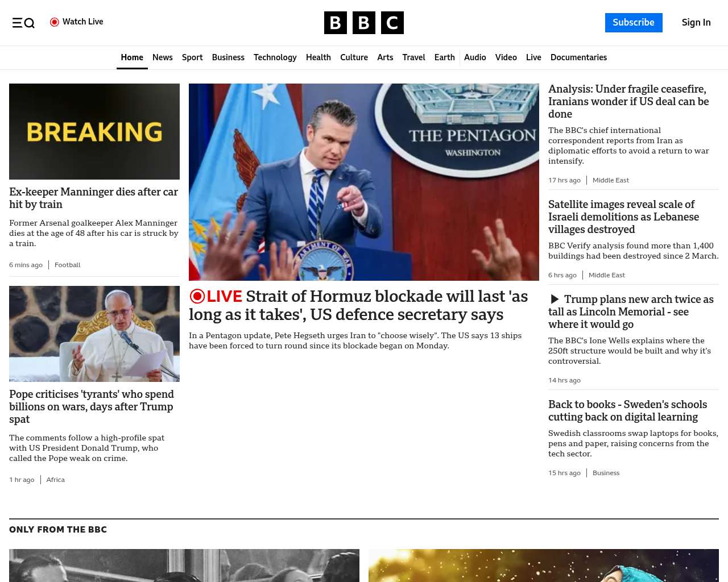The height and width of the screenshot is (582, 728).
Task: Open the Earth navigation item
Action: [x=444, y=57]
